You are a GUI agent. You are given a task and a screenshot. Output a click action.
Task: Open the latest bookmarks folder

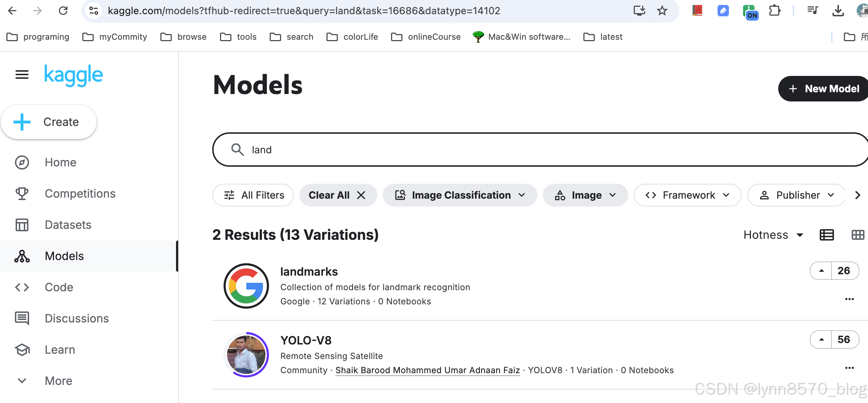point(603,37)
